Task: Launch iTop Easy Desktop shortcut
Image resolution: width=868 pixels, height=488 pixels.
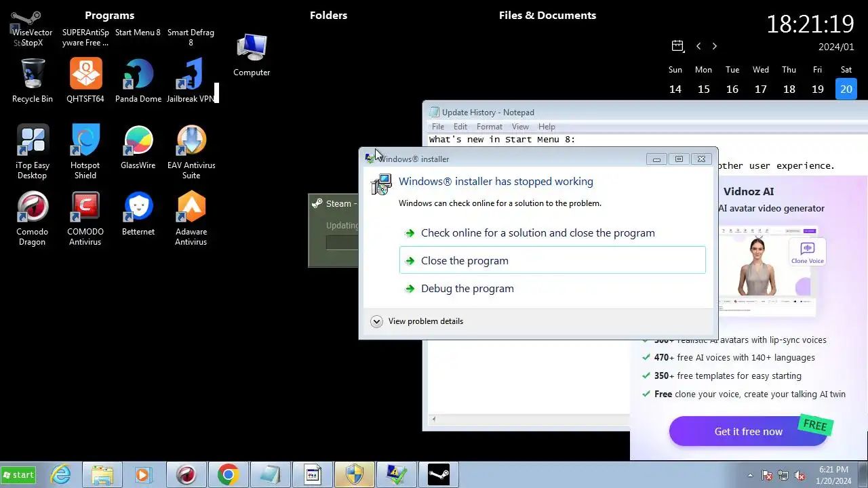Action: 33,152
